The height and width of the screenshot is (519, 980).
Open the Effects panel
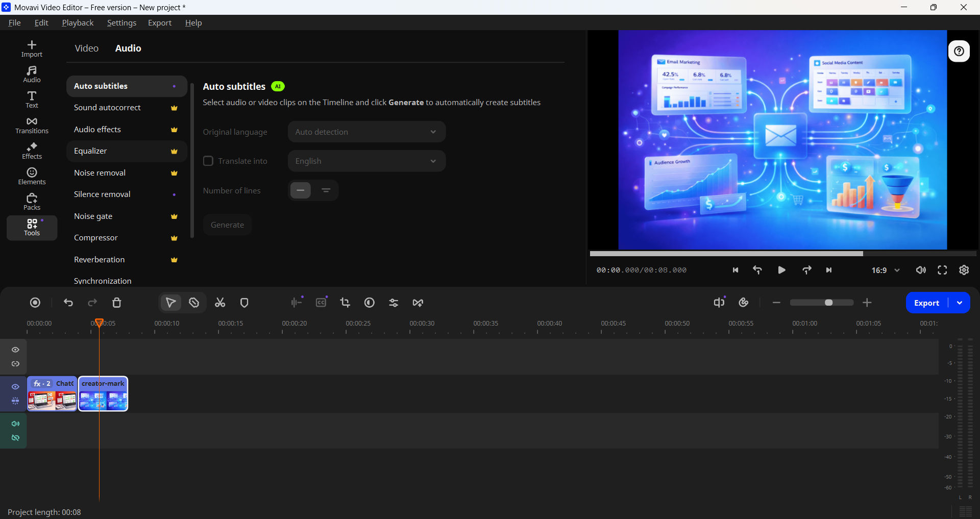pyautogui.click(x=32, y=151)
